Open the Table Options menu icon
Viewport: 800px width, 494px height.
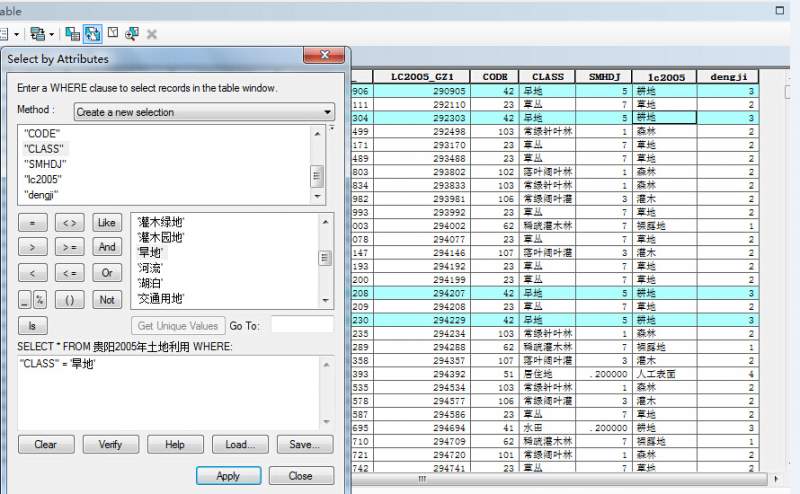(5, 34)
